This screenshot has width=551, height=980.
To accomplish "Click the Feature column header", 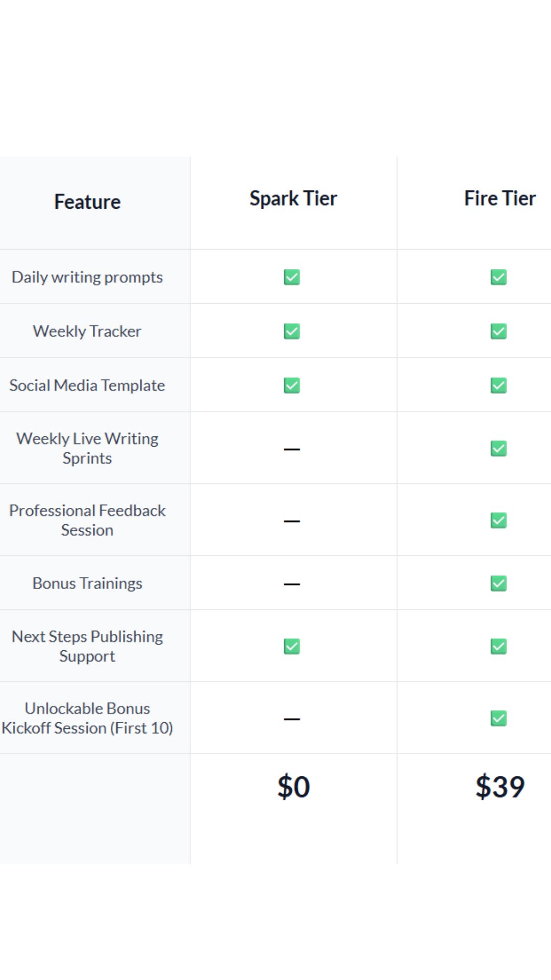I will (x=87, y=202).
